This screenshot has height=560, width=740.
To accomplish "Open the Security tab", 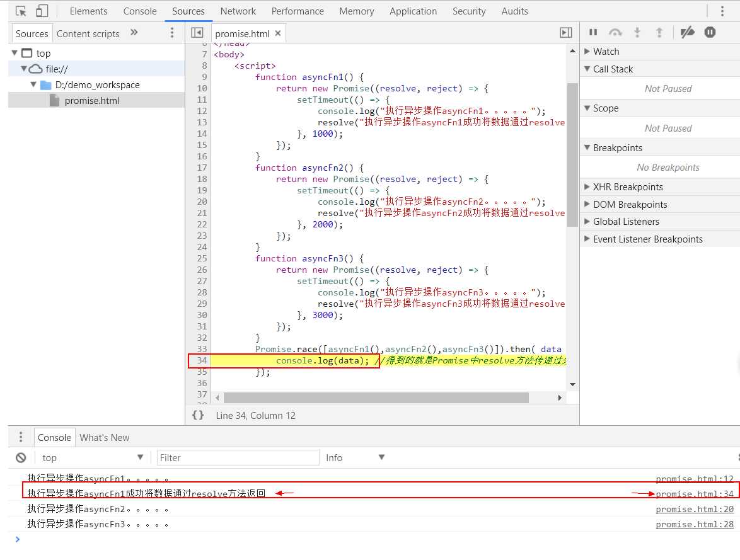I will coord(468,11).
